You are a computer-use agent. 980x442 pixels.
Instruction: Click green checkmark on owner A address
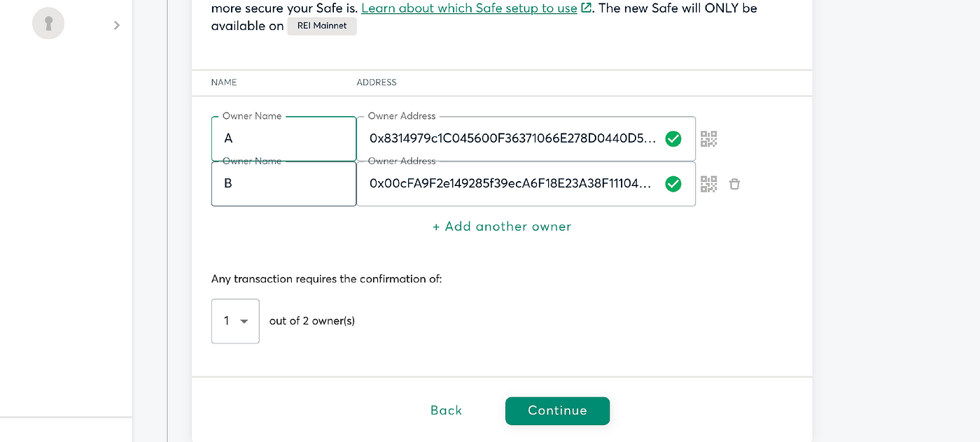pyautogui.click(x=673, y=138)
